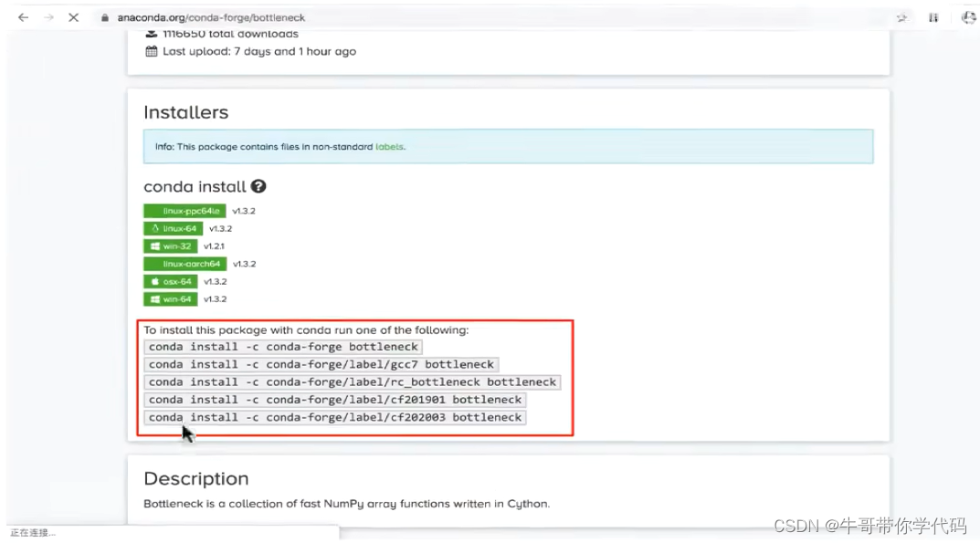
Task: Click the Installers section heading
Action: tap(186, 112)
